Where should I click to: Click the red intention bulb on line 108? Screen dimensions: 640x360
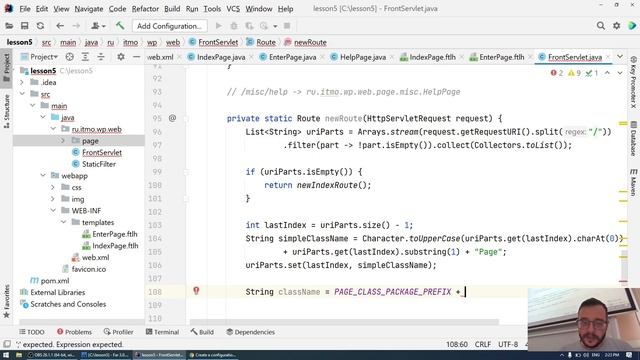click(196, 291)
